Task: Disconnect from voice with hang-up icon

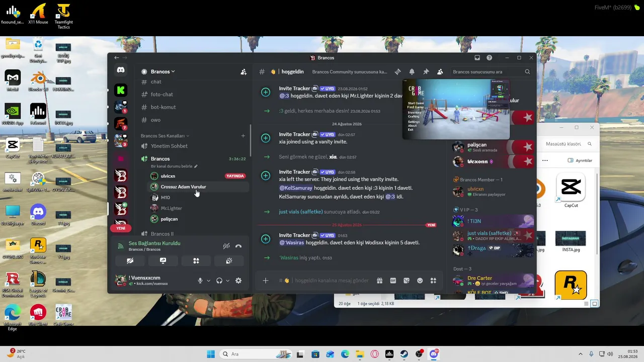Action: tap(238, 246)
